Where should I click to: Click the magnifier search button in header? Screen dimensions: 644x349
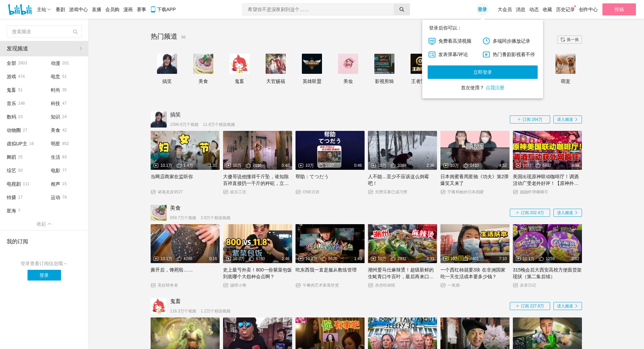(x=401, y=9)
